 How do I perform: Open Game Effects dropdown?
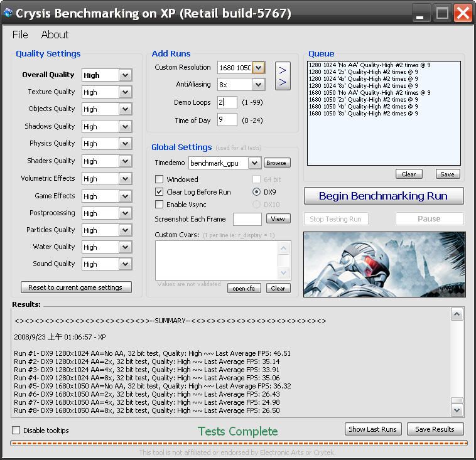coord(125,196)
